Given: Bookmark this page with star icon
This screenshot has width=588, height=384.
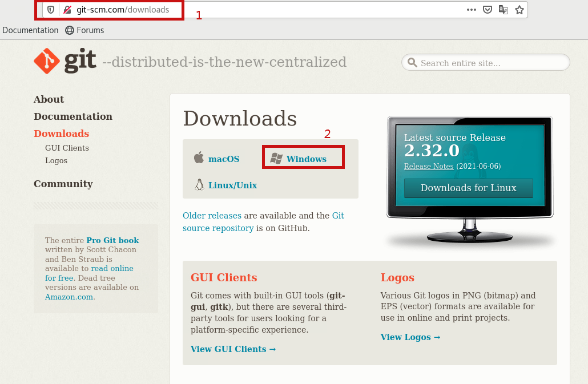Looking at the screenshot, I should click(519, 10).
